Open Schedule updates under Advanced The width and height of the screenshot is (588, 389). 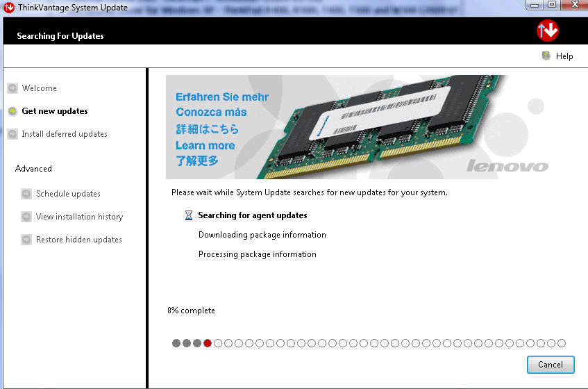[68, 194]
